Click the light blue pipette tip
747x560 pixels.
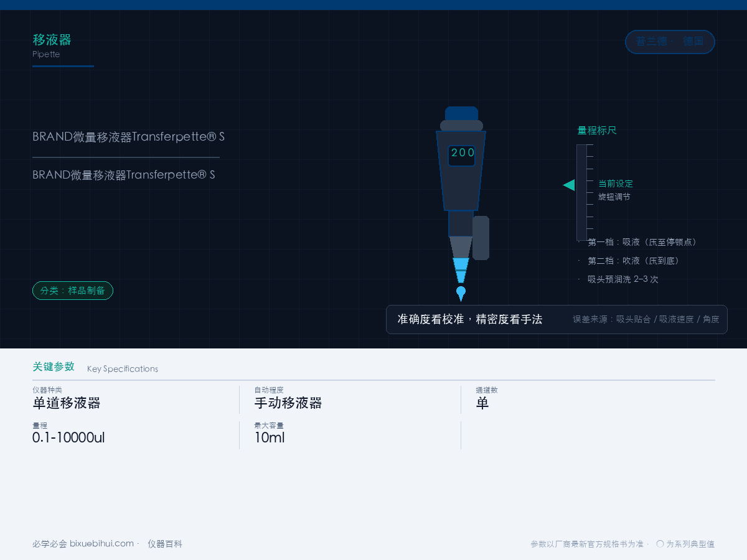pos(461,271)
